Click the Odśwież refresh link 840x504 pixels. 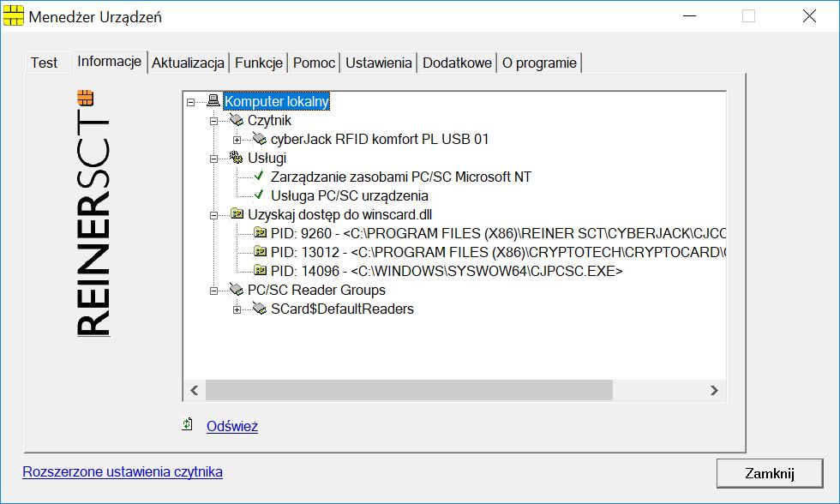(x=232, y=426)
